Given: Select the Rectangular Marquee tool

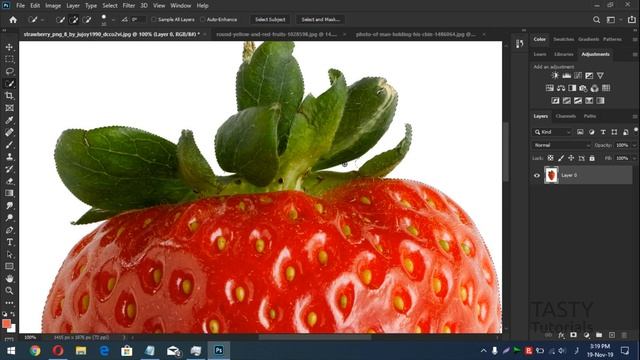Looking at the screenshot, I should pos(9,59).
